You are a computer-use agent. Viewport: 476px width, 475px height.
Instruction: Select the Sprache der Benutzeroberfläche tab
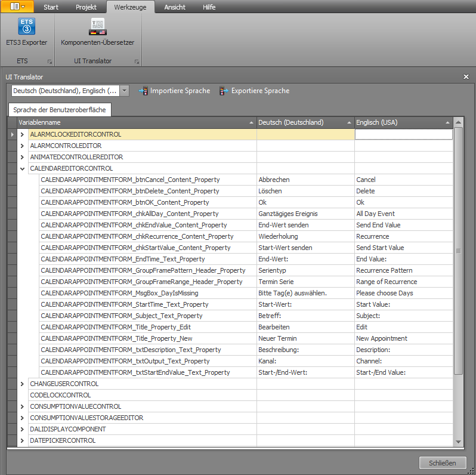tap(60, 110)
